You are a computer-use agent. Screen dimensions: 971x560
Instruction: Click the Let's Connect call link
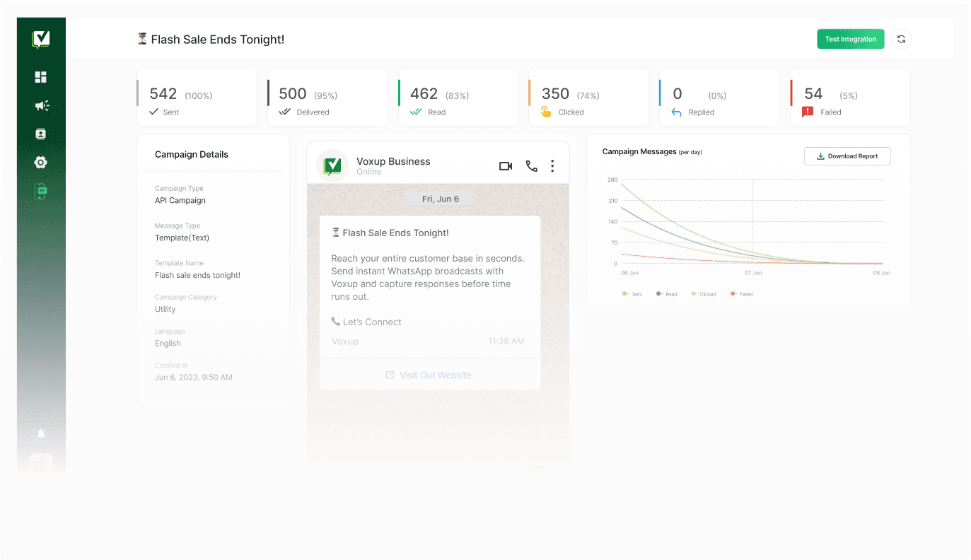point(366,322)
